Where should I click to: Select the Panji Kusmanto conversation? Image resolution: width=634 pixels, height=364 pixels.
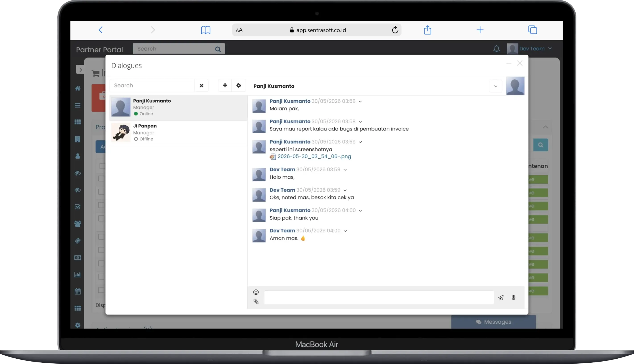[x=178, y=108]
